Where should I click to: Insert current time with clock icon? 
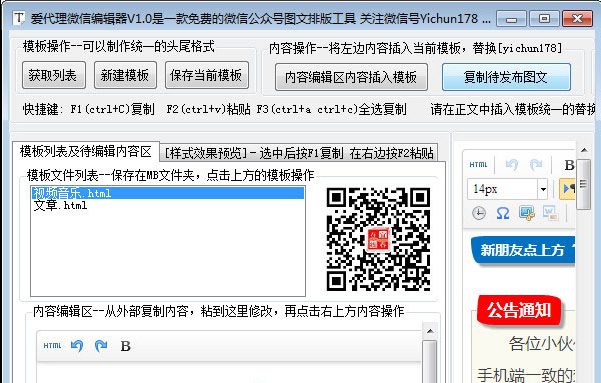[x=479, y=213]
